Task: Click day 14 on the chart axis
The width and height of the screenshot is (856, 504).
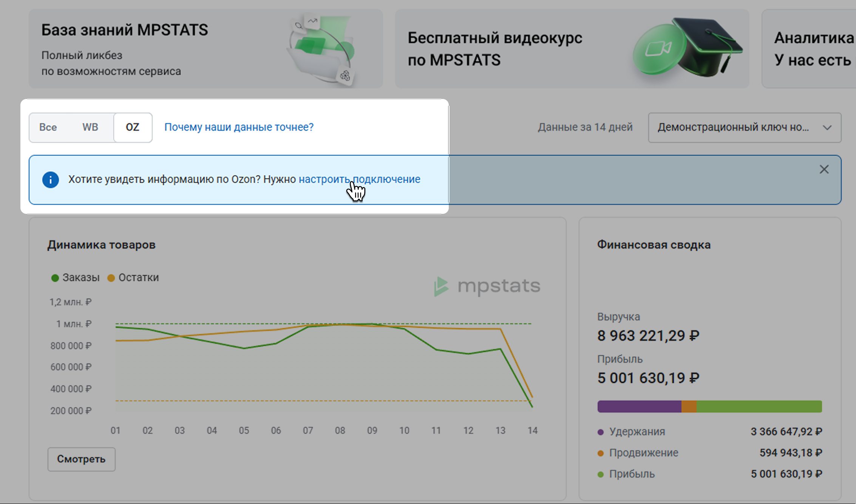Action: (533, 431)
